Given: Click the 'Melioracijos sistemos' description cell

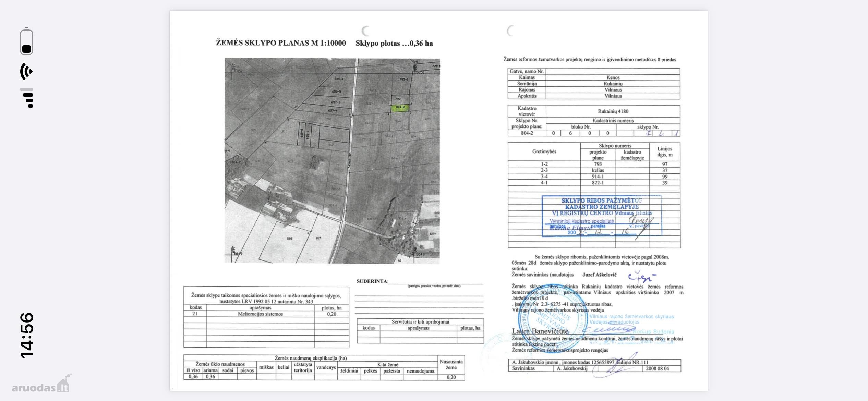Looking at the screenshot, I should [260, 314].
